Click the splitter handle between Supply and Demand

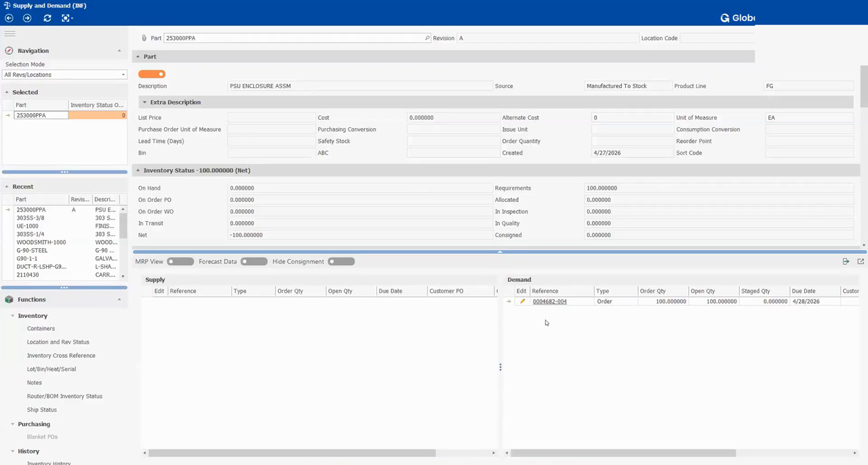coord(500,367)
